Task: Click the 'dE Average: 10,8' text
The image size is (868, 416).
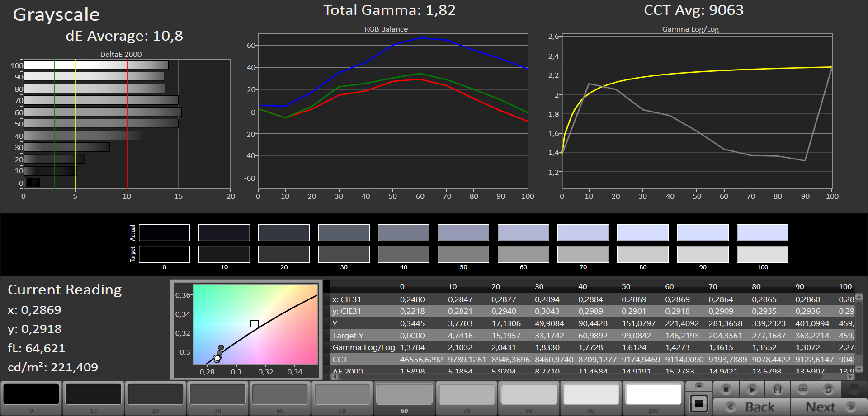Action: point(124,36)
